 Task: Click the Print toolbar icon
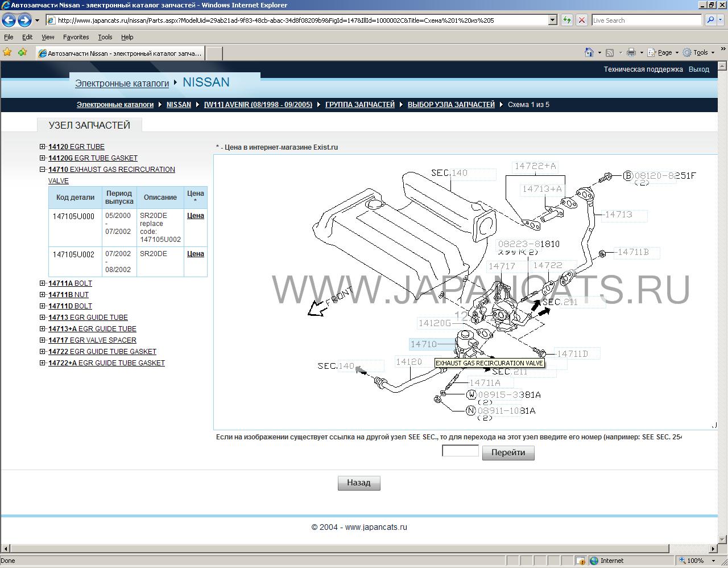631,52
